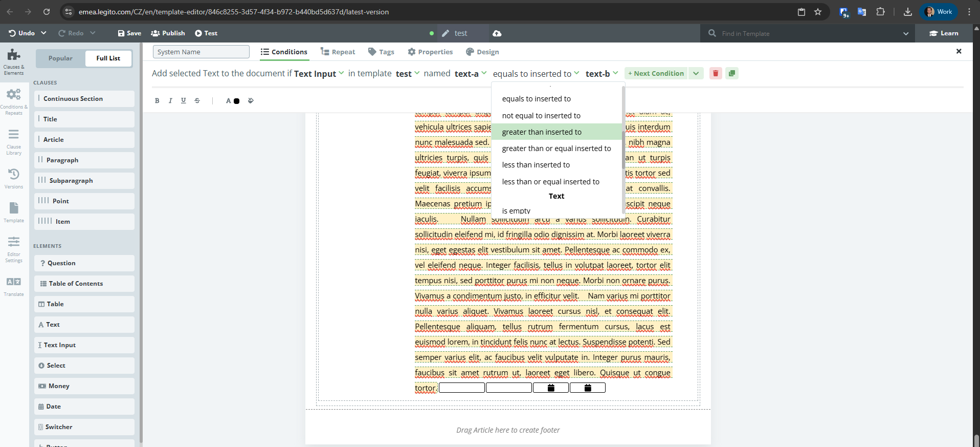Open the Clause Library sidebar icon
This screenshot has height=447, width=980.
coord(14,141)
